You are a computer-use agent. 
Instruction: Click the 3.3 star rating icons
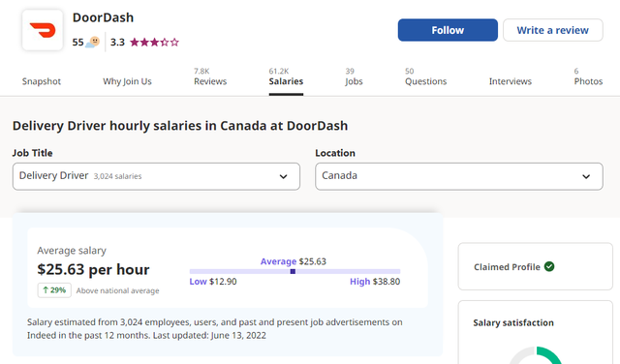click(x=154, y=42)
